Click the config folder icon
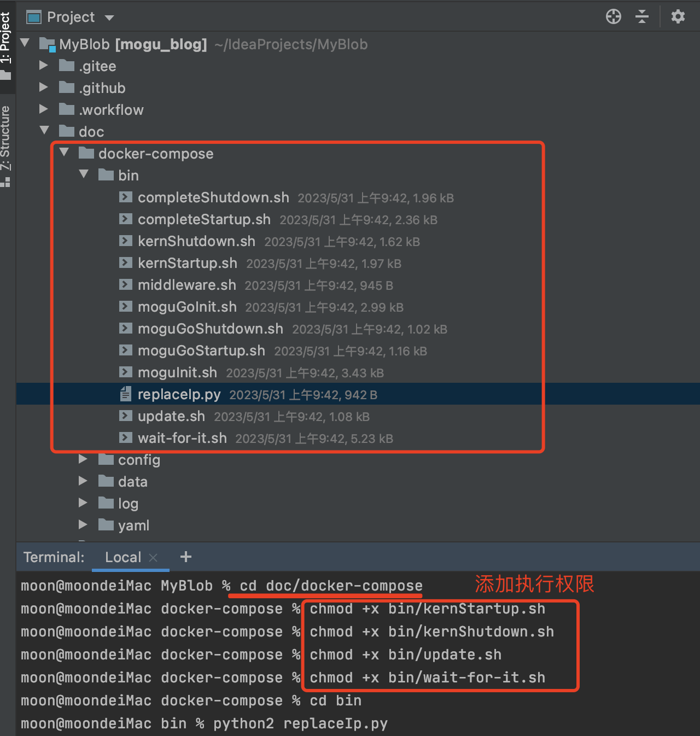The height and width of the screenshot is (736, 700). click(x=106, y=459)
